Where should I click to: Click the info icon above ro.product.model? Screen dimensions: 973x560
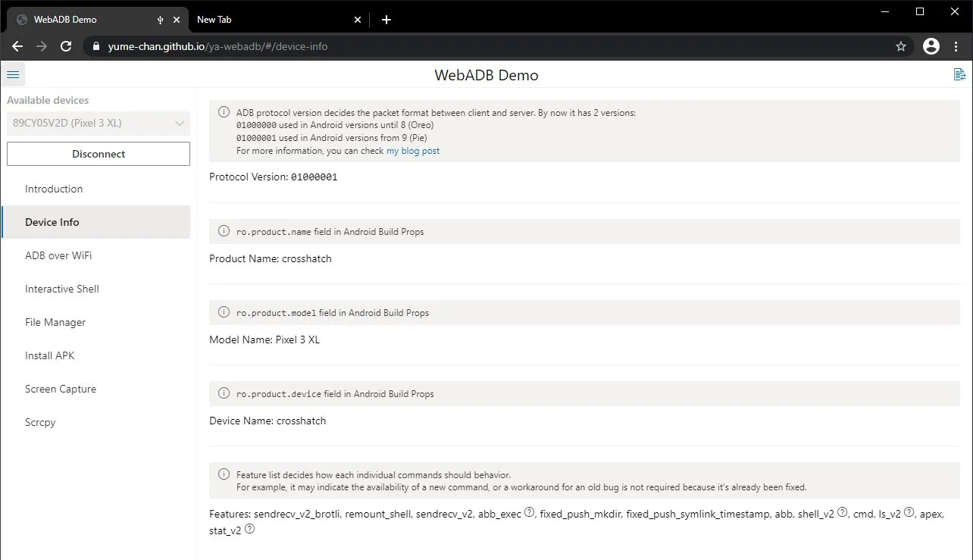coord(224,312)
